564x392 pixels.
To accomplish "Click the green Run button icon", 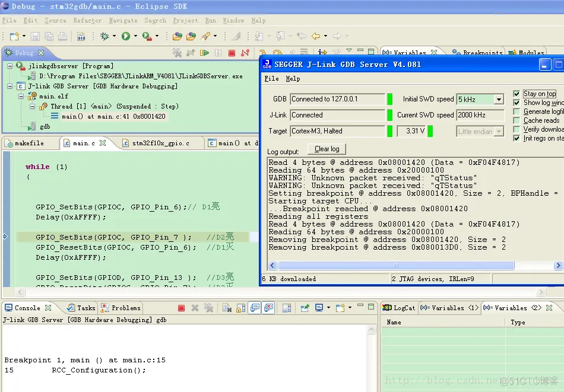I will 125,36.
